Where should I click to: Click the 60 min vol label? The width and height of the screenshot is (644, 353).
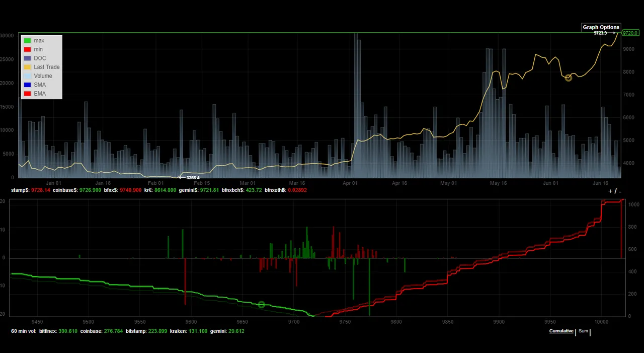click(x=23, y=331)
